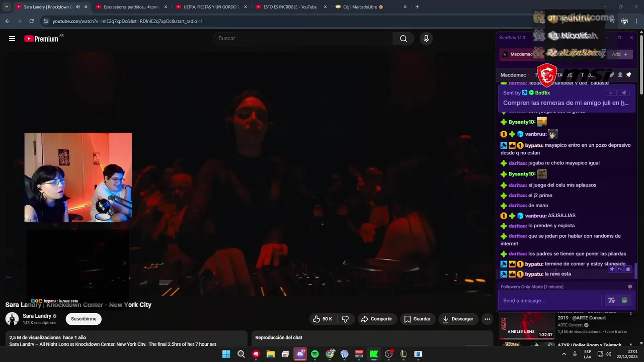Dislike the video with thumbs-down
Image resolution: width=644 pixels, height=362 pixels.
(x=345, y=319)
